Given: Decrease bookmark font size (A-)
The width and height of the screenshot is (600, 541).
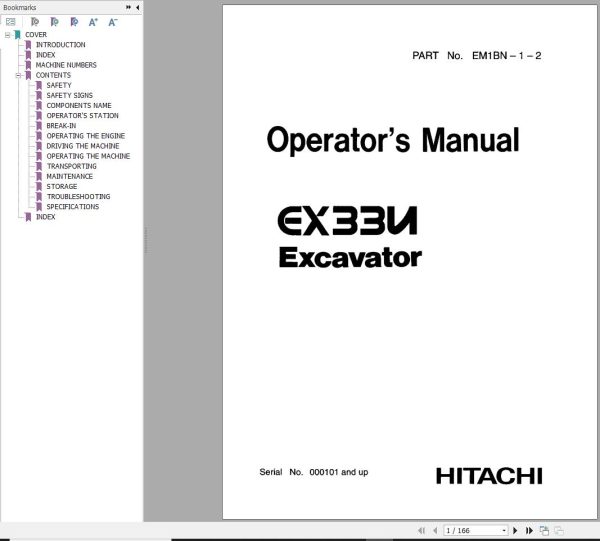Looking at the screenshot, I should pyautogui.click(x=112, y=22).
